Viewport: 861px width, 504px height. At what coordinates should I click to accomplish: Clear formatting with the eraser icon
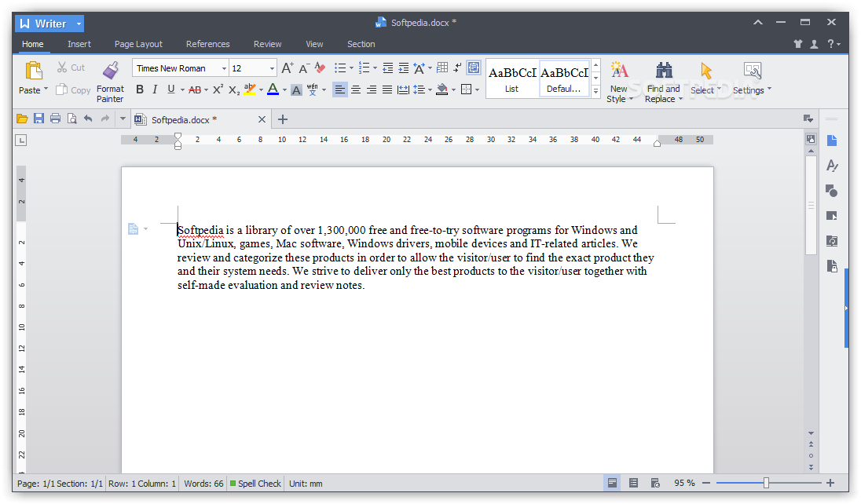pyautogui.click(x=321, y=68)
